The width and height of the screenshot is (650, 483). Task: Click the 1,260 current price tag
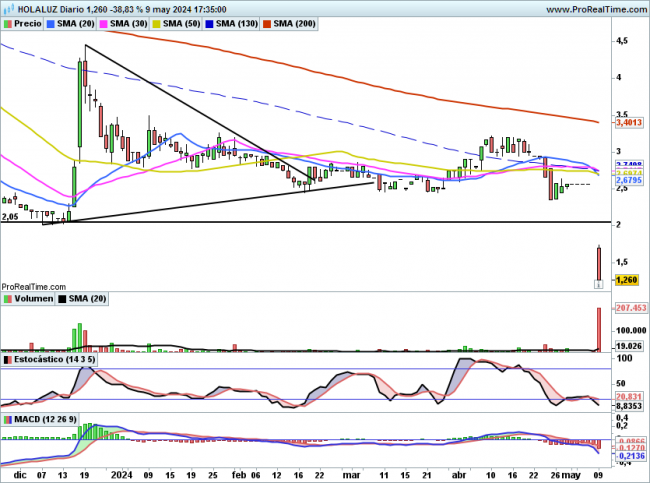627,280
